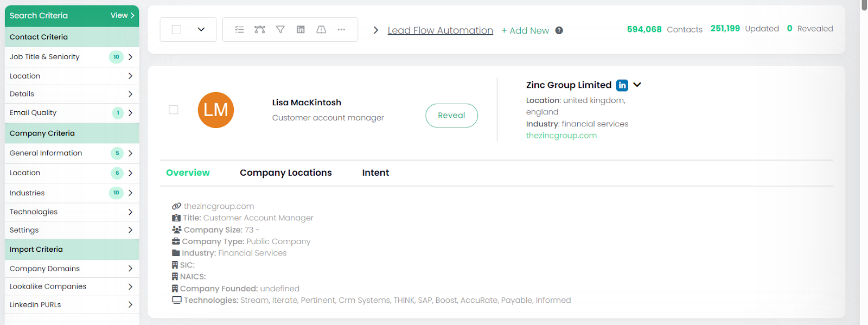Expand the Zinc Group Limited company chevron
This screenshot has width=868, height=325.
(637, 85)
